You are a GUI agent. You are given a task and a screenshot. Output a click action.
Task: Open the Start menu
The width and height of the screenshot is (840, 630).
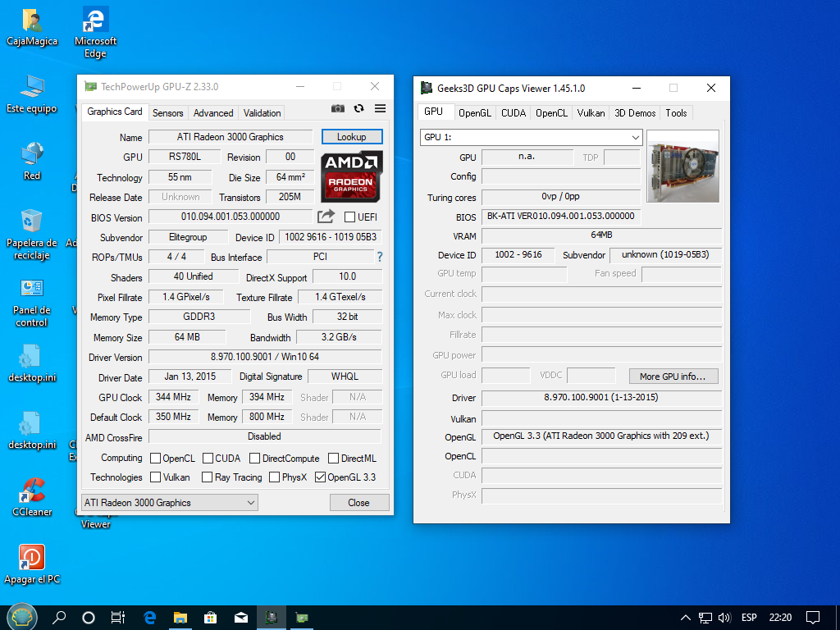point(21,618)
